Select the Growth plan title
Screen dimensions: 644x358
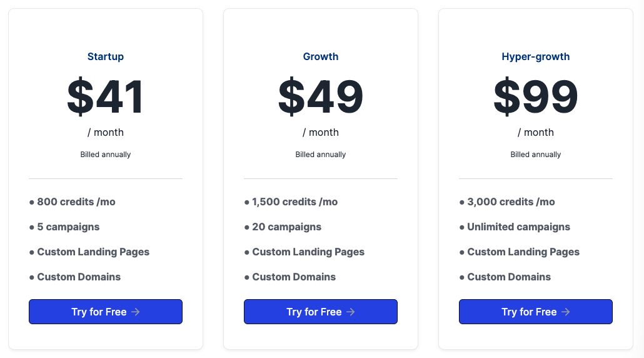[321, 56]
